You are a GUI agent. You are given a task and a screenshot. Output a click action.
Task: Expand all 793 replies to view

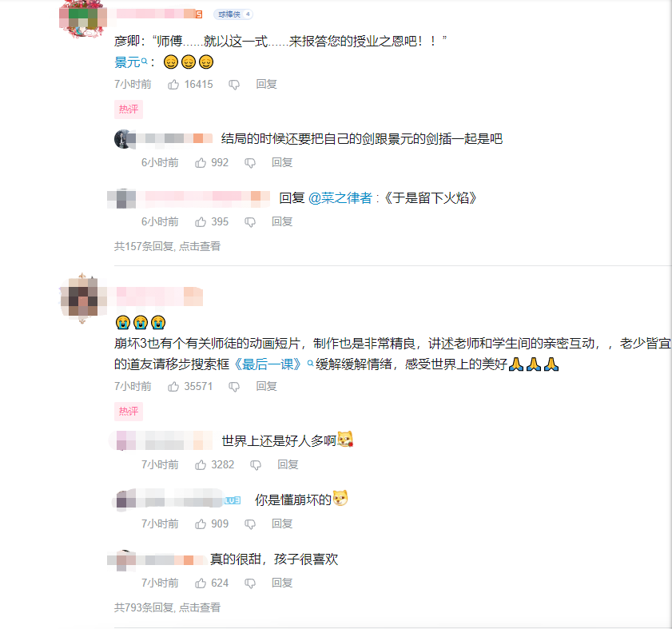click(167, 607)
